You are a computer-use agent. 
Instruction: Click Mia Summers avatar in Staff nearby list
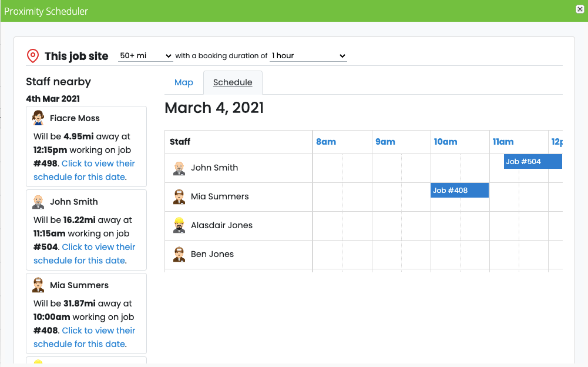point(38,285)
